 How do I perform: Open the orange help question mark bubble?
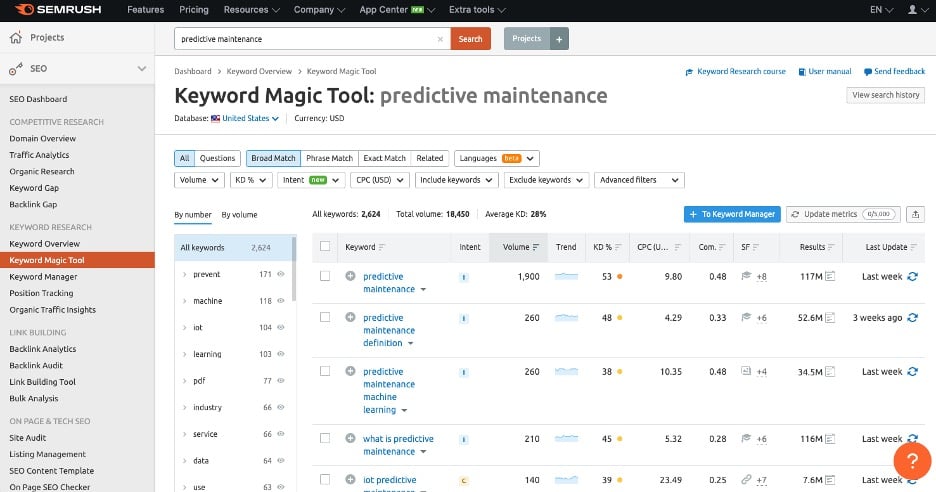point(912,461)
